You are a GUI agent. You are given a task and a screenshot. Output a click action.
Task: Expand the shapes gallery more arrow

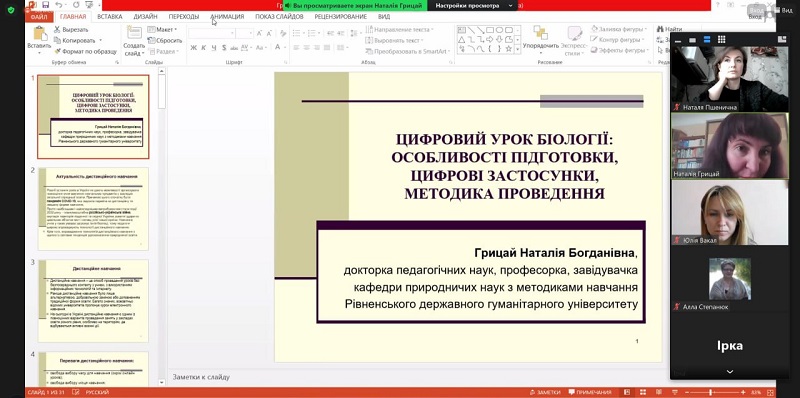(x=518, y=49)
